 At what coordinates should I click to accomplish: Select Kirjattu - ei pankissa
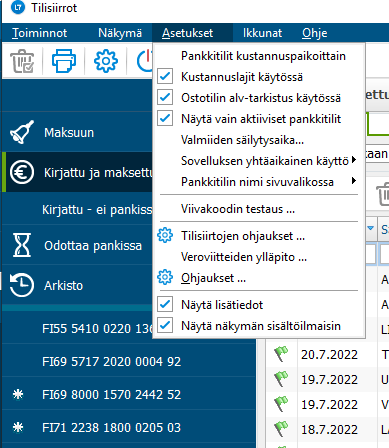point(77,209)
